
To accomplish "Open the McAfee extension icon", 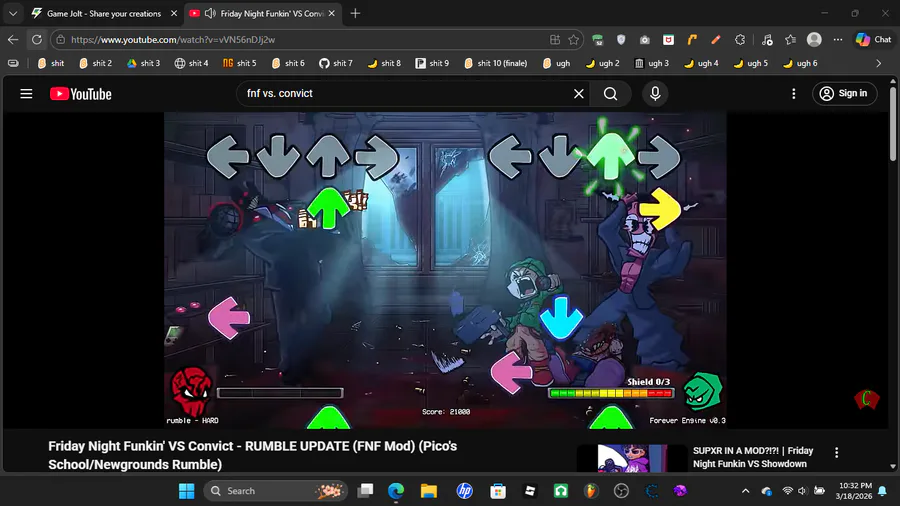I will (668, 40).
